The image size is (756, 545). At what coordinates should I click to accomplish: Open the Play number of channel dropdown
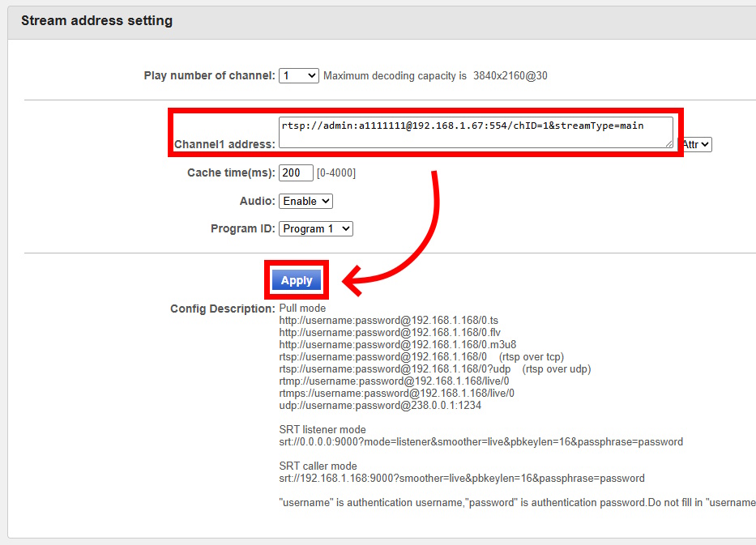click(299, 75)
